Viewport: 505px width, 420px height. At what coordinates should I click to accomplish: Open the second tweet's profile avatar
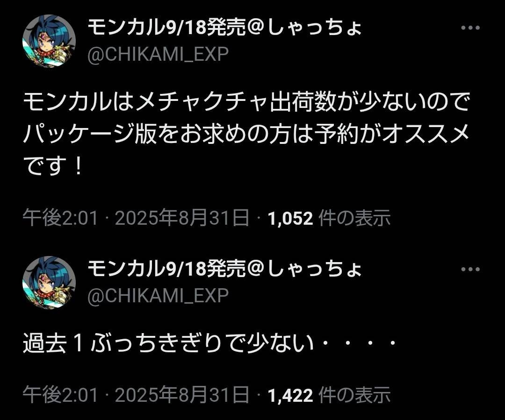coord(49,283)
